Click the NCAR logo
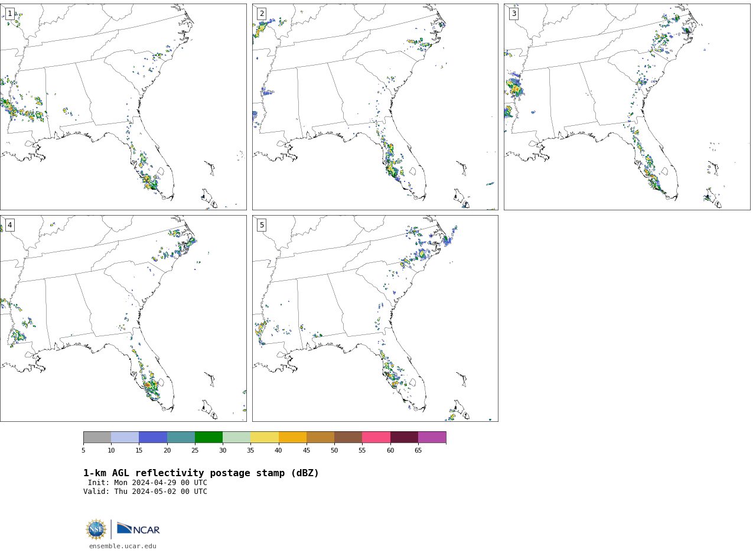756x553 pixels. [x=138, y=529]
